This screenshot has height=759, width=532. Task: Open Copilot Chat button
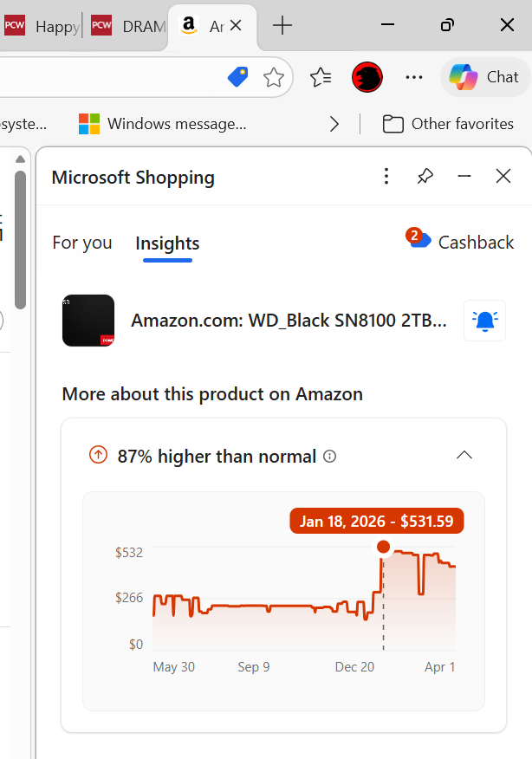click(x=483, y=77)
